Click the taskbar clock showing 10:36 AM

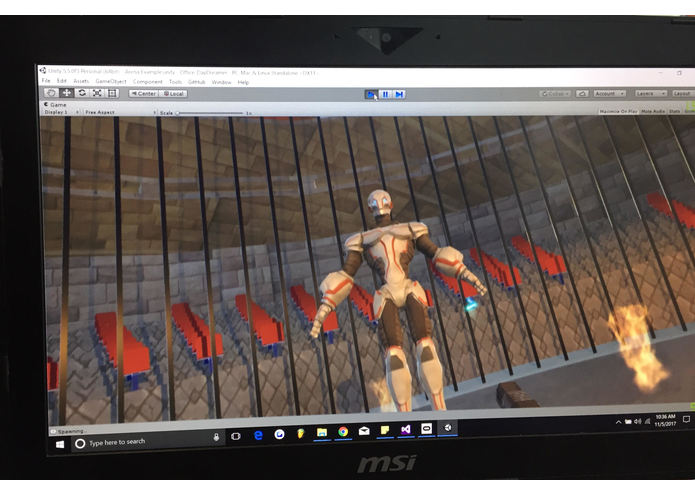point(665,420)
